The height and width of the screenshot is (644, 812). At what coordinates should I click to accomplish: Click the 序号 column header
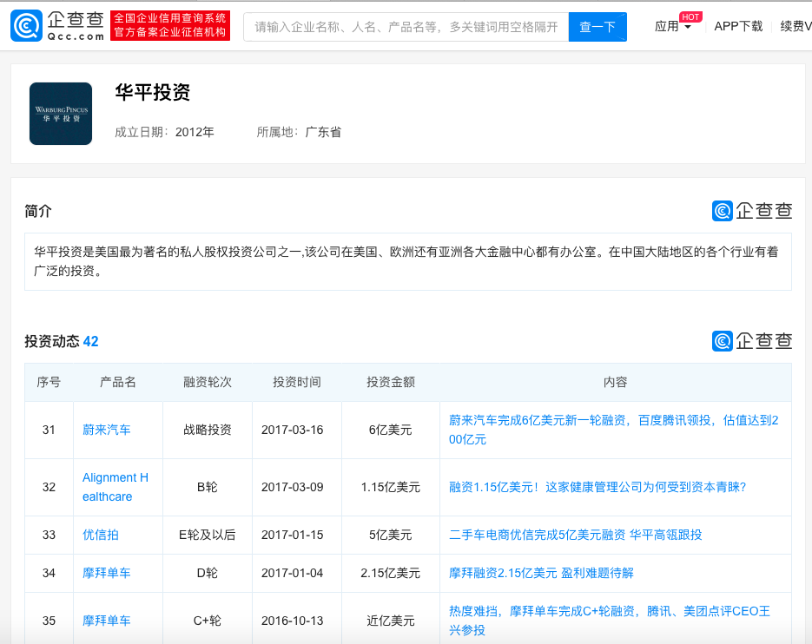pos(49,382)
